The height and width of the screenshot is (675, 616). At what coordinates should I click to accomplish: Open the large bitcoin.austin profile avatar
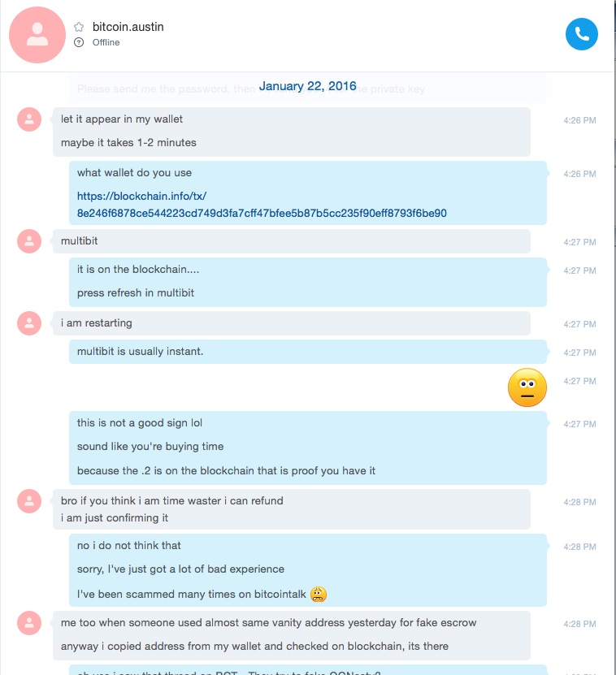point(37,35)
